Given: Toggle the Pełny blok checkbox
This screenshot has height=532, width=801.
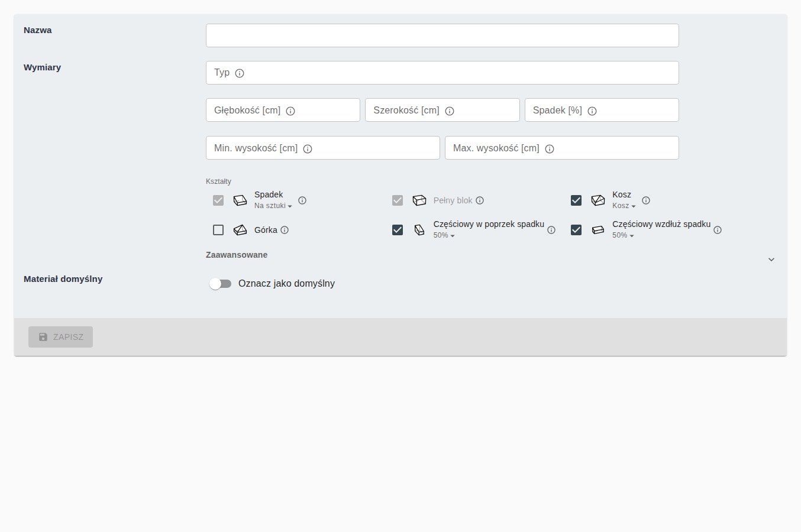Looking at the screenshot, I should point(398,200).
